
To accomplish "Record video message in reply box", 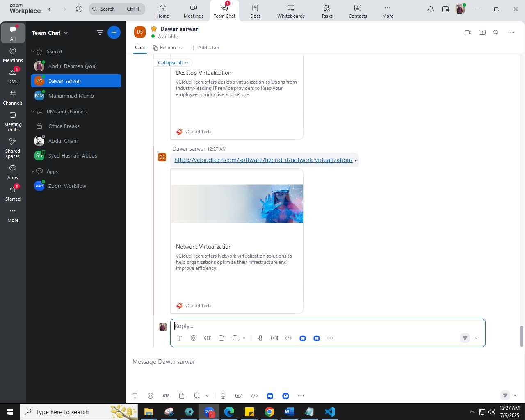I will 274,338.
